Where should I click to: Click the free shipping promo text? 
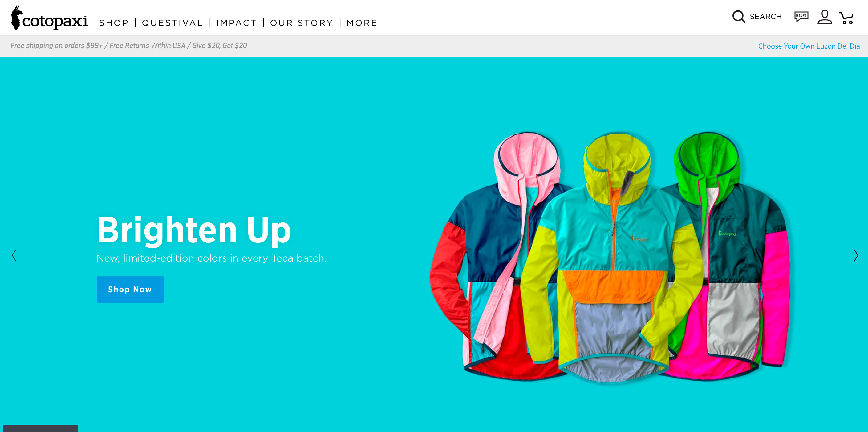128,46
